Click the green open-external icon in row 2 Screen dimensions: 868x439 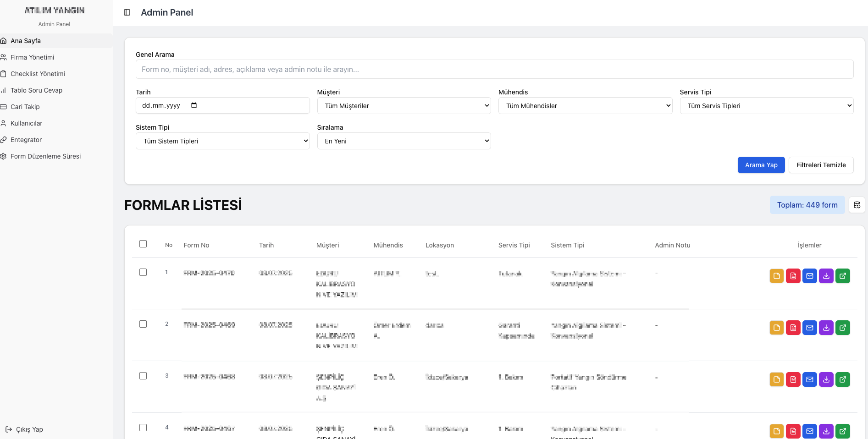coord(842,328)
